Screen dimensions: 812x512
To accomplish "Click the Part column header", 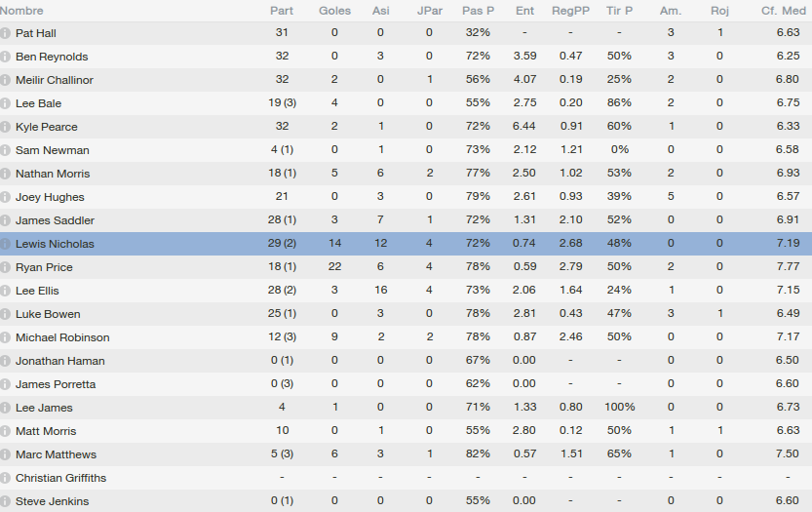I will point(282,11).
